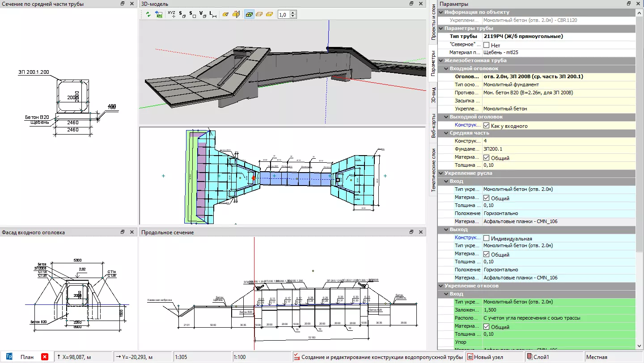Screen dimensions: 644x363
Task: Collapse the "Параметры трубы" section
Action: (441, 29)
